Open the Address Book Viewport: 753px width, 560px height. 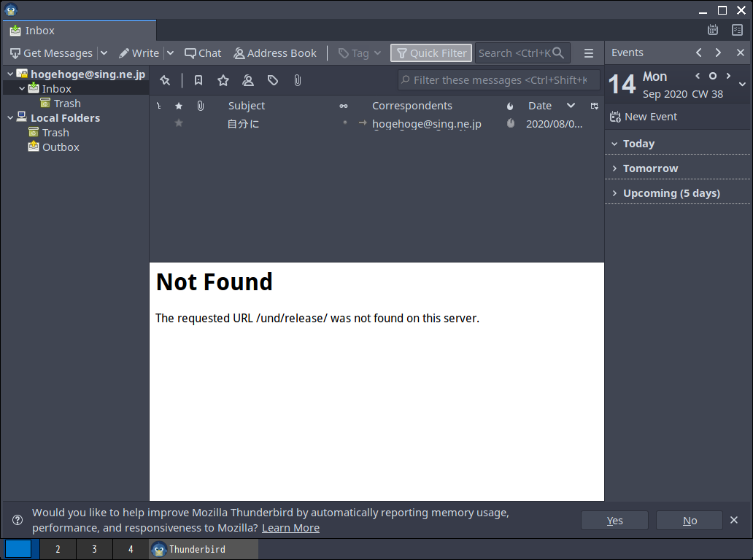[275, 52]
